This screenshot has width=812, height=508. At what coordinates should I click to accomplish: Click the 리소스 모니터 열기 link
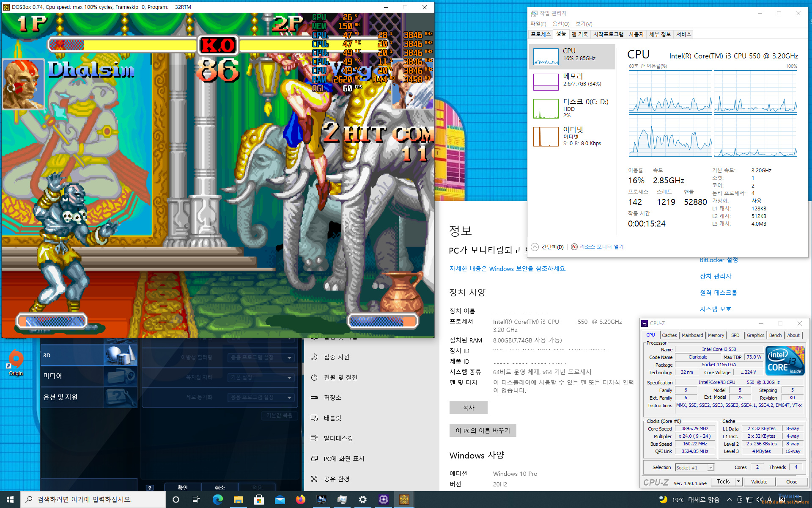601,247
